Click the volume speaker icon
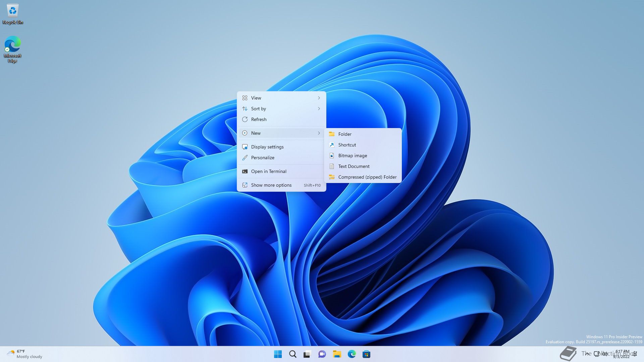 point(605,354)
